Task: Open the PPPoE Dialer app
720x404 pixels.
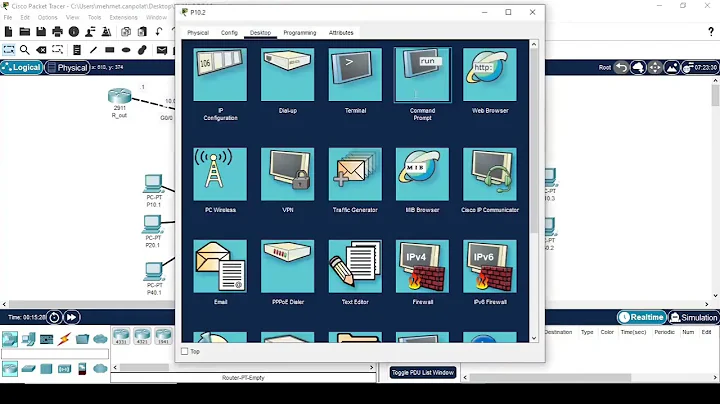Action: (287, 266)
